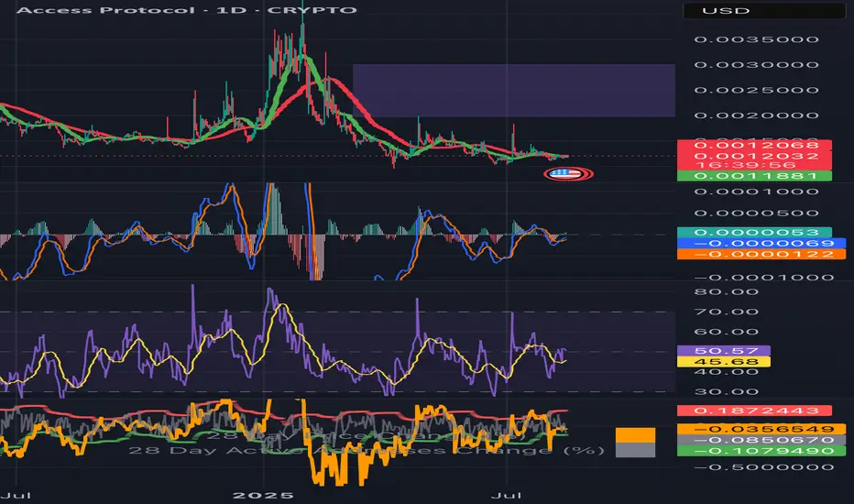This screenshot has height=504, width=854.
Task: Click the 0.0030000 price axis label
Action: tap(757, 65)
